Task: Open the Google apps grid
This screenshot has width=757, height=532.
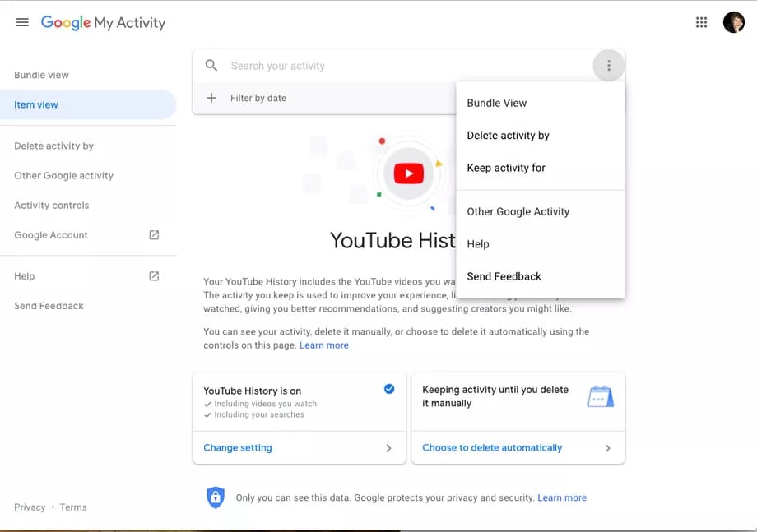Action: [x=701, y=22]
